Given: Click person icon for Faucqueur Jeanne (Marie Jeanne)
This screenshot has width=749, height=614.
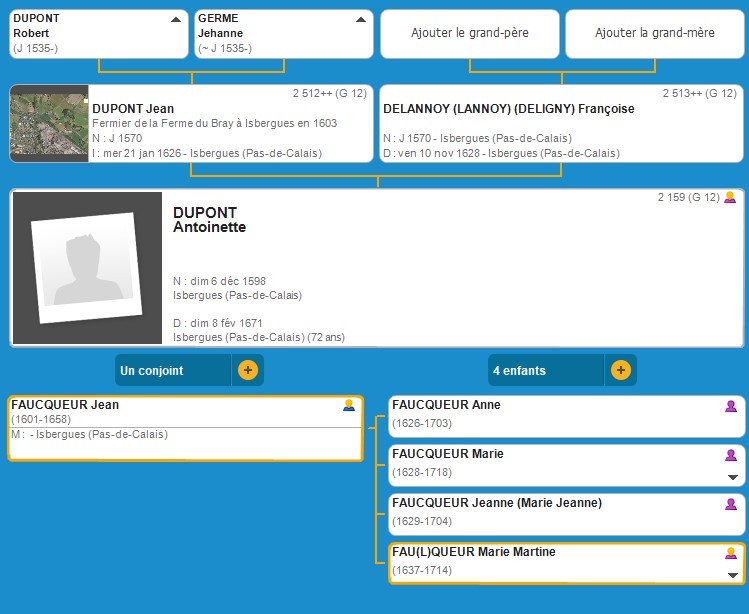Looking at the screenshot, I should point(731,504).
